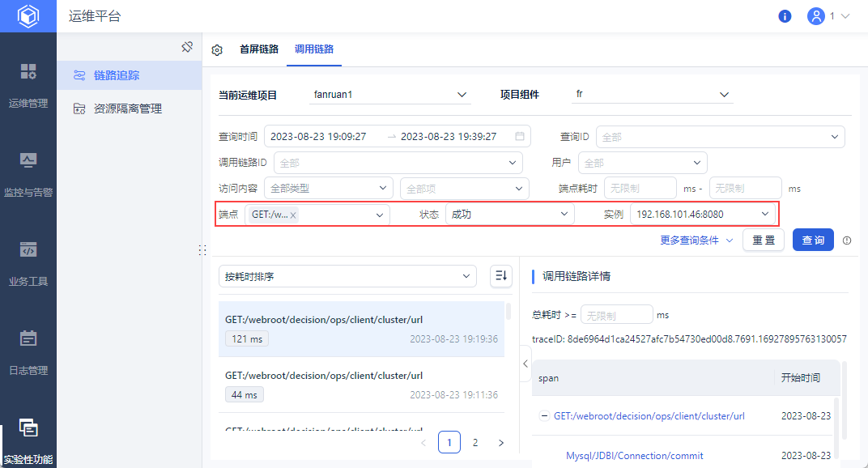The height and width of the screenshot is (468, 868).
Task: Remove the GET:/w... endpoint tag
Action: coord(293,215)
